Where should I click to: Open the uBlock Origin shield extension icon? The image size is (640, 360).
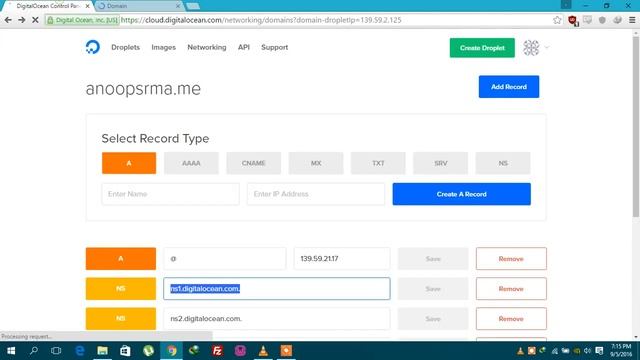(573, 20)
